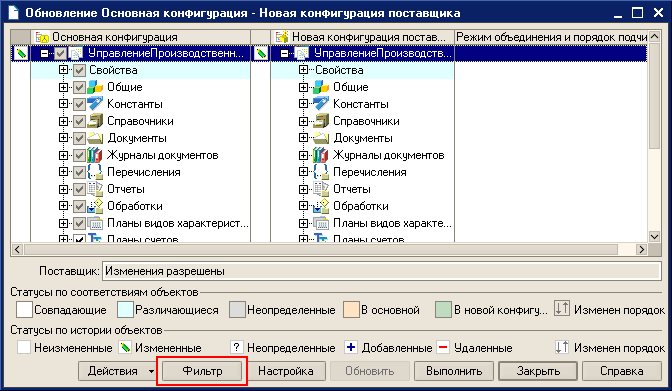Viewport: 672px width, 391px height.
Task: Click the Журналы документов icon in main configuration
Action: coord(95,155)
